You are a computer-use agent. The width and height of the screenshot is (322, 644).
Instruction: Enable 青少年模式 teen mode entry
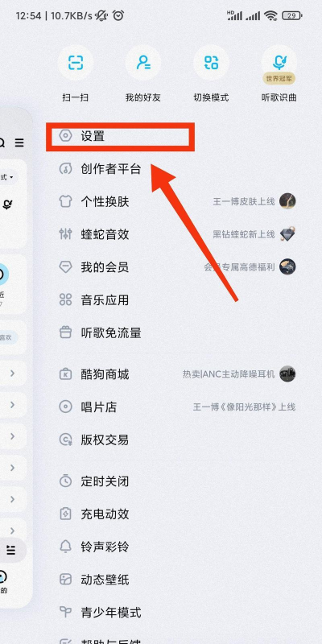click(177, 613)
